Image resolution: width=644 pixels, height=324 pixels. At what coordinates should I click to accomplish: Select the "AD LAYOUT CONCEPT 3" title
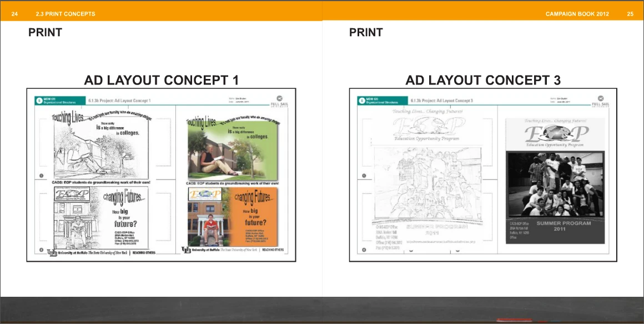(483, 80)
